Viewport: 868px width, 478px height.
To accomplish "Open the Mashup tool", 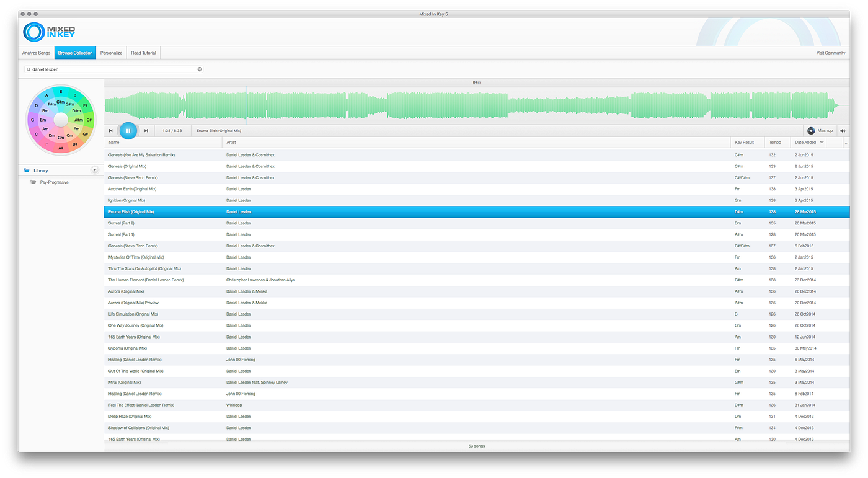I will coord(820,131).
